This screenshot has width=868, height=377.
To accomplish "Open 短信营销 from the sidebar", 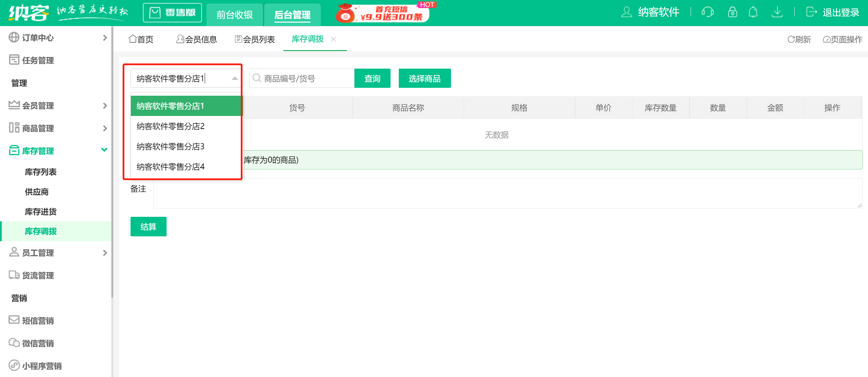I will click(x=38, y=320).
